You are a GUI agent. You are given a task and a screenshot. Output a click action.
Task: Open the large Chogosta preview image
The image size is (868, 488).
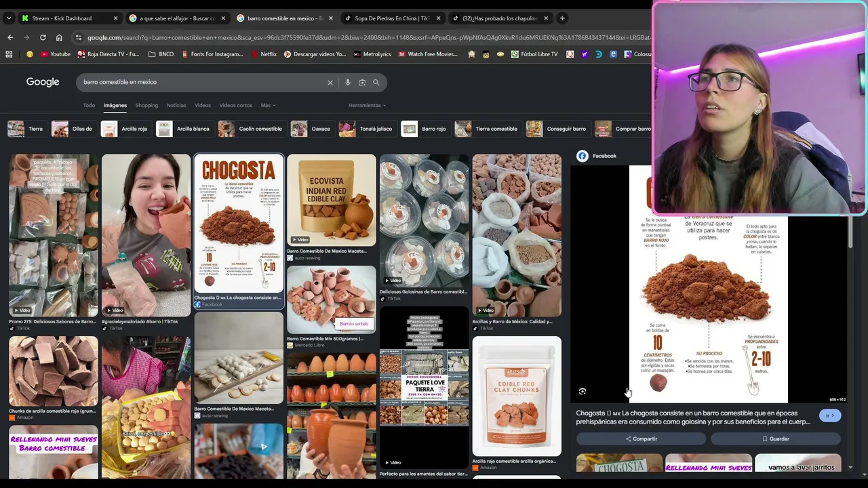(709, 285)
